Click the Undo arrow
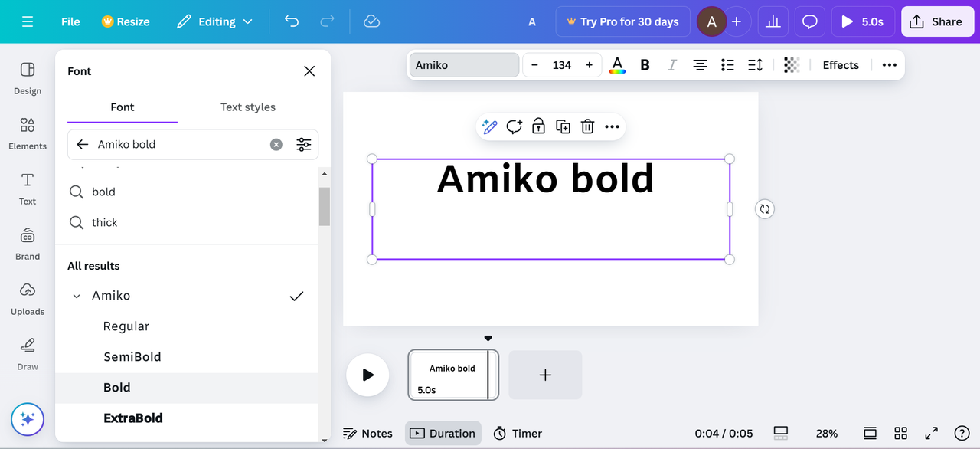The width and height of the screenshot is (980, 449). [x=292, y=21]
